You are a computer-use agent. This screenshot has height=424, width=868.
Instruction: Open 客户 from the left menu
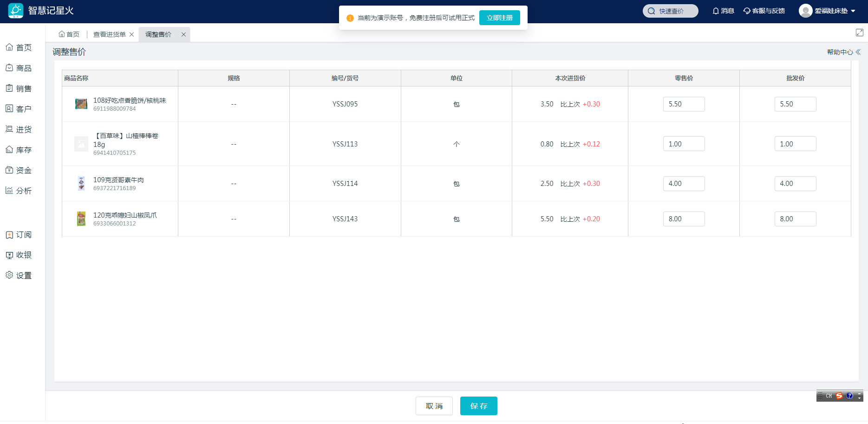[x=19, y=109]
